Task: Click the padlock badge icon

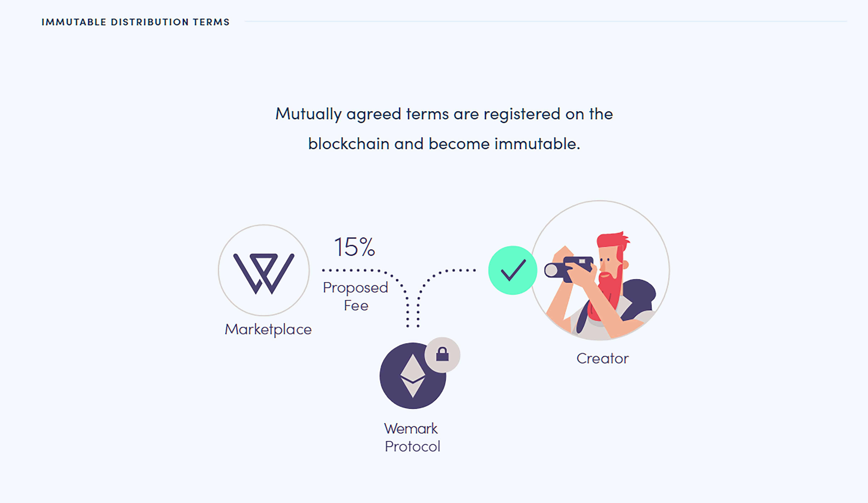Action: [x=442, y=355]
